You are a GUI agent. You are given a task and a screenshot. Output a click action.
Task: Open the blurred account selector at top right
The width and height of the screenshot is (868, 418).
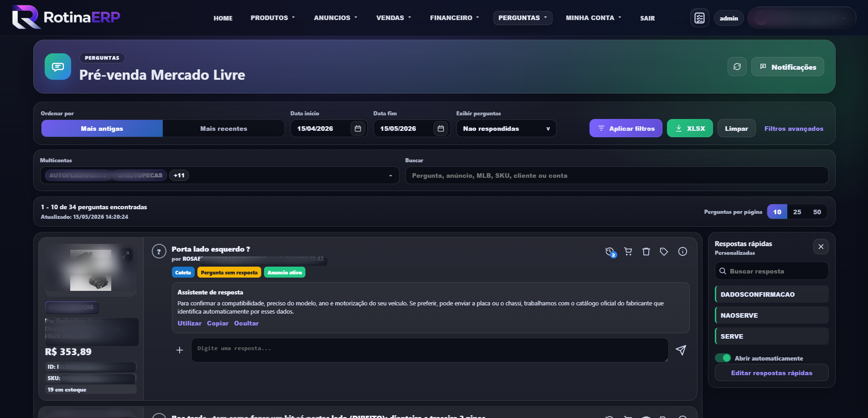coord(802,18)
